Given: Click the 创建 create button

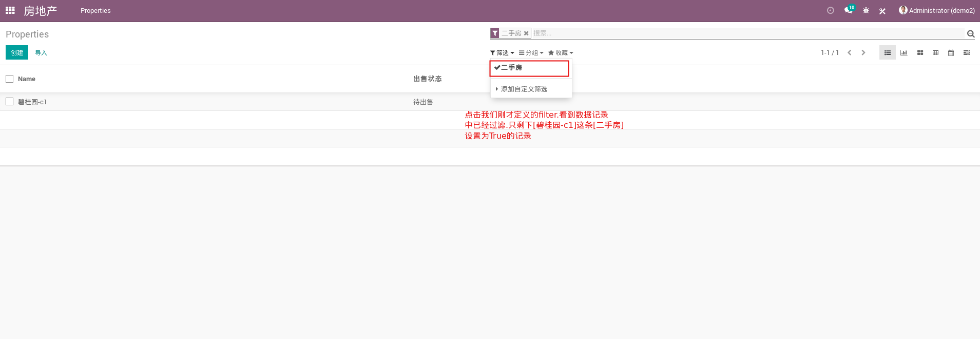Looking at the screenshot, I should 17,53.
